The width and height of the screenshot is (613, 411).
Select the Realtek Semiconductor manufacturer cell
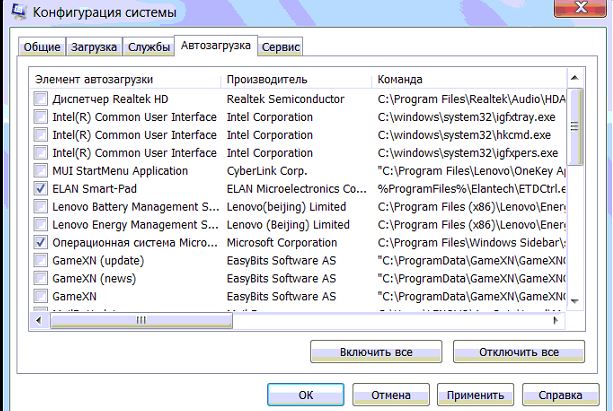(x=285, y=99)
